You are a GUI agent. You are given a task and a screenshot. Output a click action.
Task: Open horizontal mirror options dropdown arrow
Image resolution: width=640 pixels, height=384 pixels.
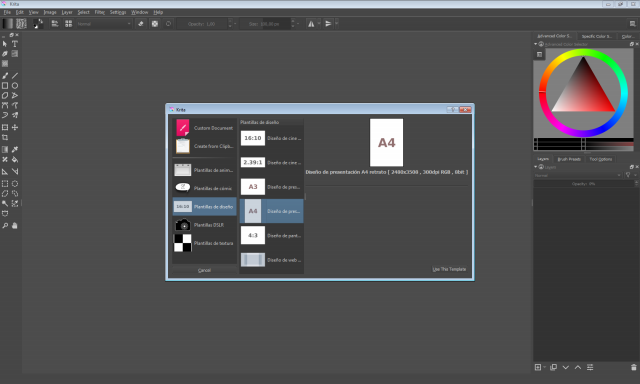(x=319, y=24)
